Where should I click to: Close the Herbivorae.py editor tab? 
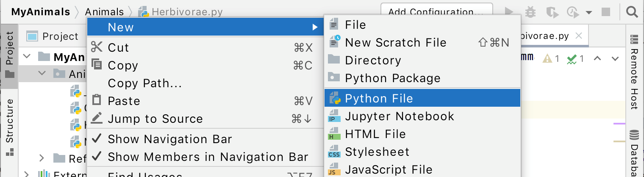point(580,36)
